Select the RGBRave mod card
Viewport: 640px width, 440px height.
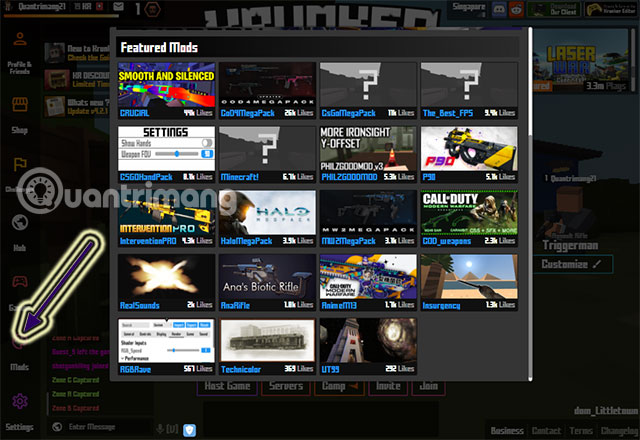tap(167, 347)
